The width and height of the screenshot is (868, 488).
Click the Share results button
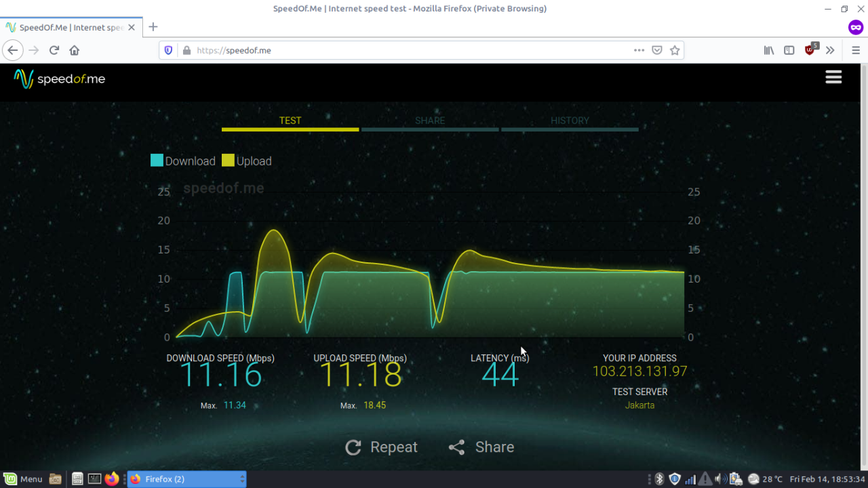(481, 447)
